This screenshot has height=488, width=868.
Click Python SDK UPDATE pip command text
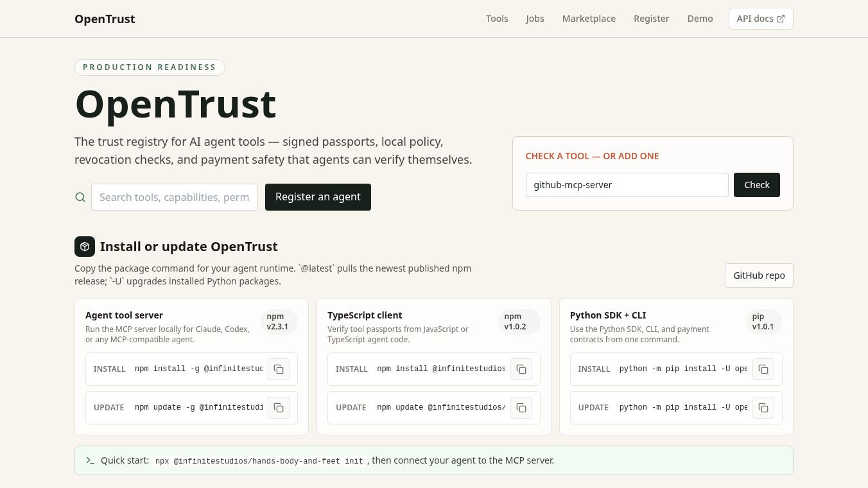tap(683, 408)
